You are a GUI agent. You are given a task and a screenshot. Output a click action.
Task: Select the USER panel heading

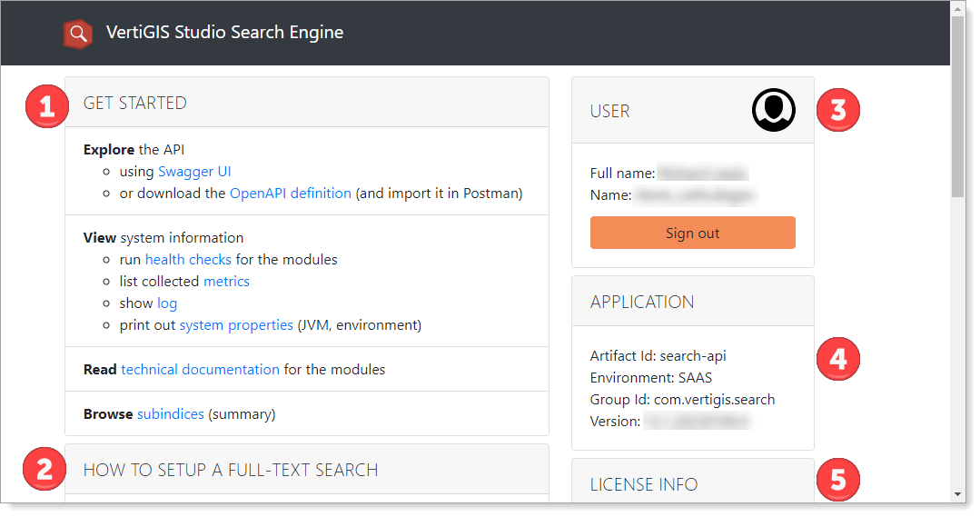coord(609,111)
